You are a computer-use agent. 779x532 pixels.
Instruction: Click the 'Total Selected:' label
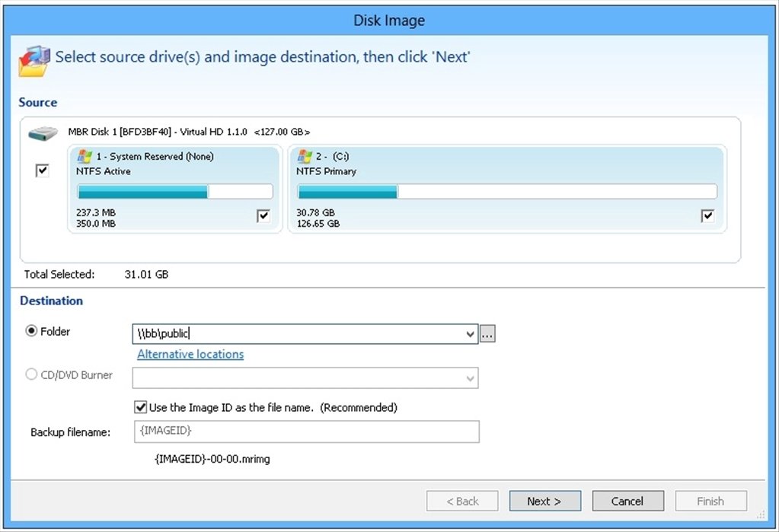click(x=59, y=274)
